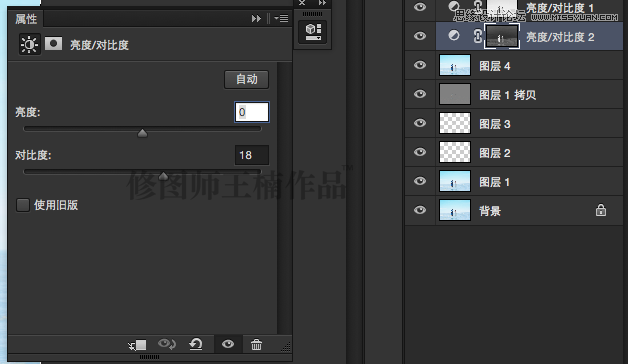Select layer named 图层 1
The image size is (628, 364).
tap(495, 182)
